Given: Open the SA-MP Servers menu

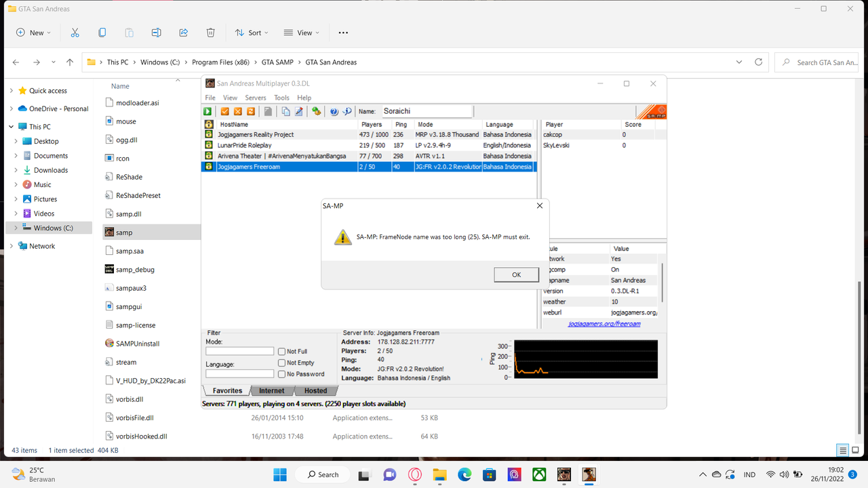Looking at the screenshot, I should 256,98.
